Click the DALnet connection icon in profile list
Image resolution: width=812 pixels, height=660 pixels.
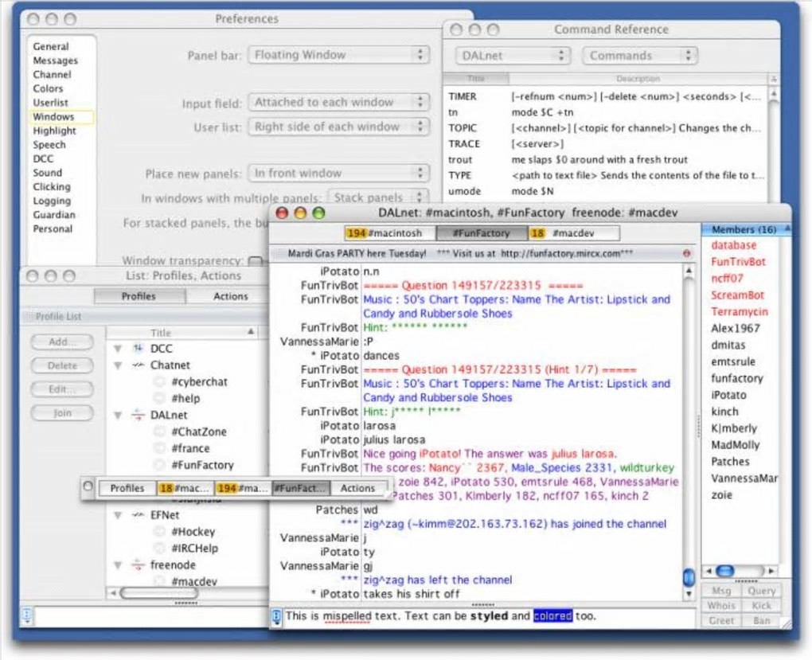[x=137, y=416]
